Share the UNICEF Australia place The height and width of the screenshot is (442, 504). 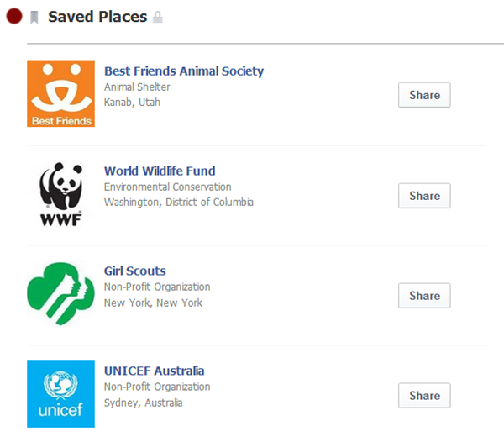pos(424,396)
